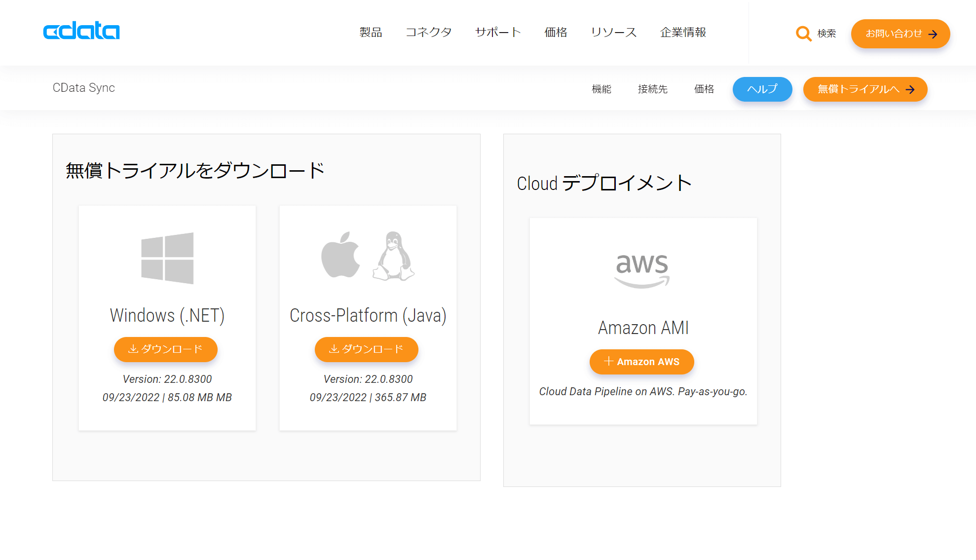Download the Windows (.NET) version
The width and height of the screenshot is (976, 560).
pyautogui.click(x=166, y=349)
